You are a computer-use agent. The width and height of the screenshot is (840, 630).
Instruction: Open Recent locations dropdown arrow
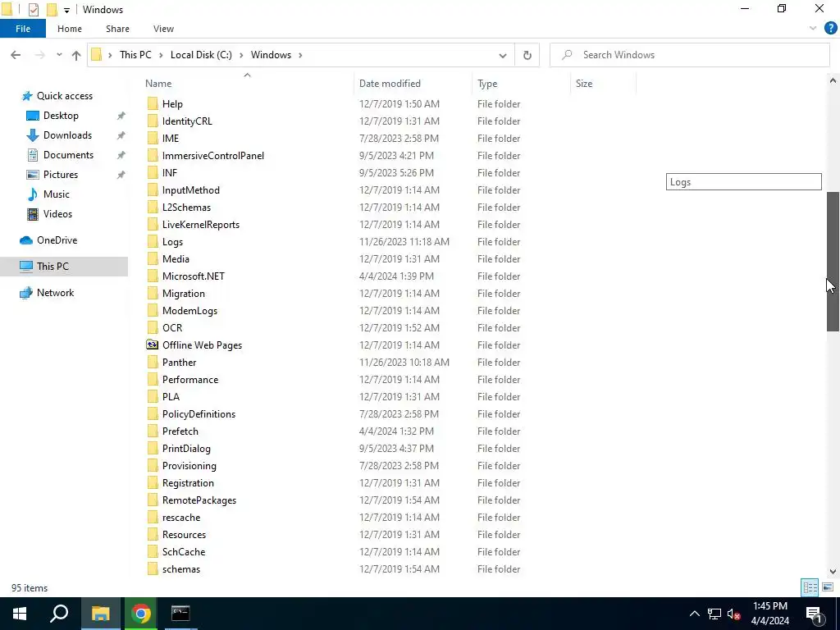59,55
